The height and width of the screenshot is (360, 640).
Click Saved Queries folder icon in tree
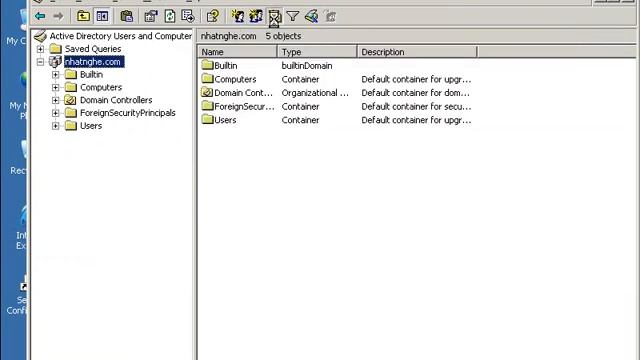(56, 49)
